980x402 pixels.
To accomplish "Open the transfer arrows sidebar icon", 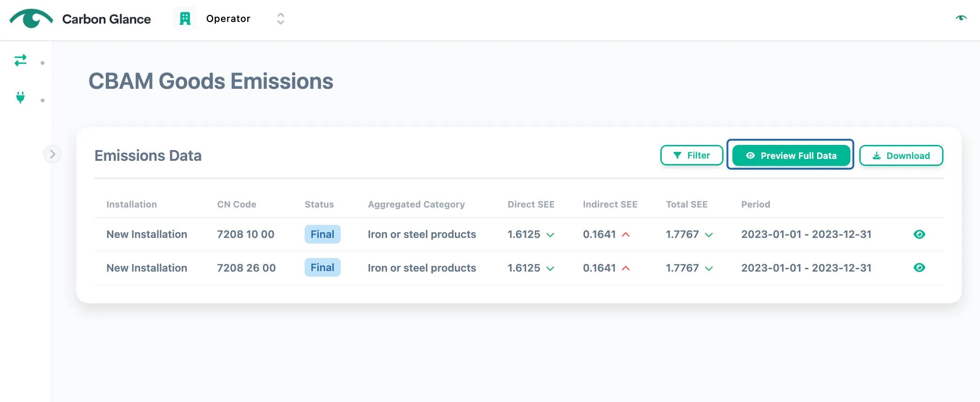I will [x=21, y=60].
